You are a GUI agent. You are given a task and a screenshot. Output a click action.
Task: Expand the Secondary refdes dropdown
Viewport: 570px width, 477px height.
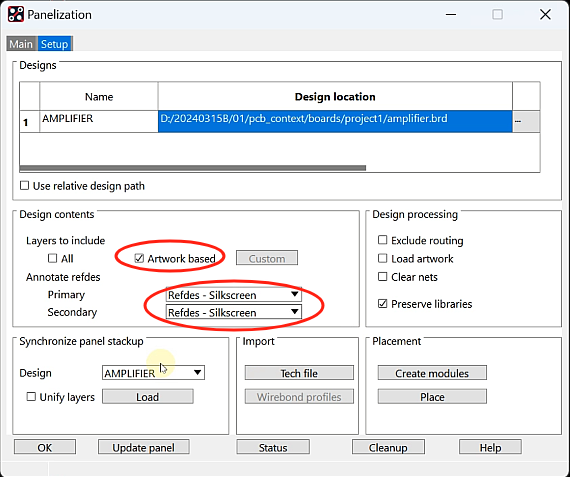point(233,312)
